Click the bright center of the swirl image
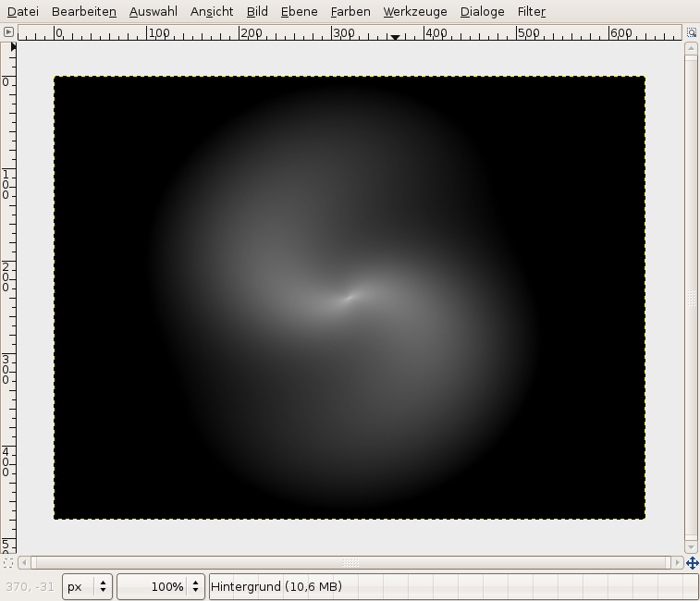Screen dimensions: 700x601 click(x=350, y=297)
